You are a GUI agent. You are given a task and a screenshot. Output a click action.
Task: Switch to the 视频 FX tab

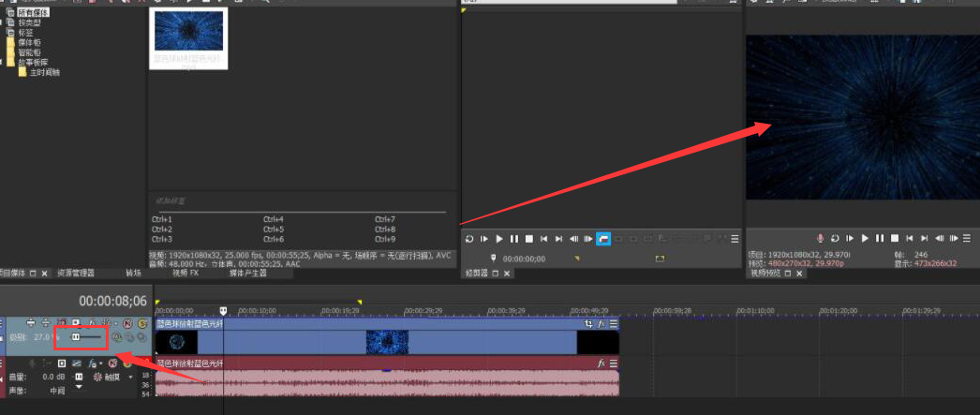tap(185, 274)
